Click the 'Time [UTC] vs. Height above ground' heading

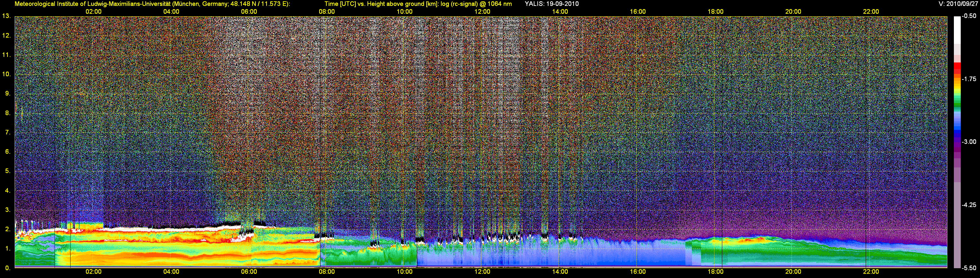pos(418,4)
